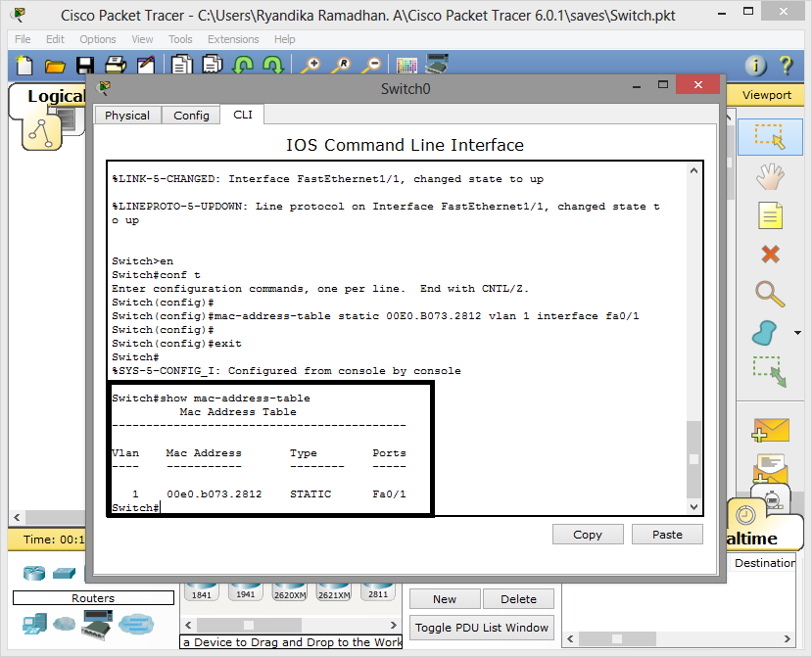
Task: Switch to the Config tab in Switch0
Action: click(x=191, y=116)
